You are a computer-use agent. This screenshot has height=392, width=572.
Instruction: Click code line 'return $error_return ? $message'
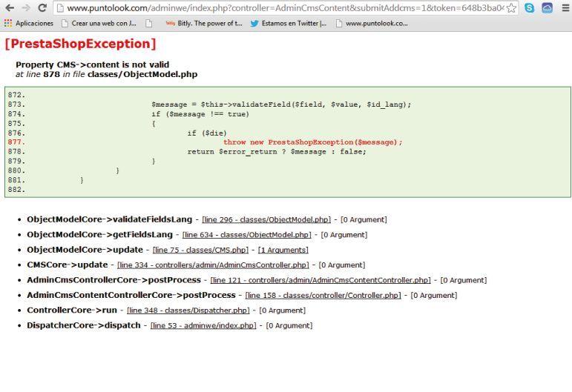point(277,152)
